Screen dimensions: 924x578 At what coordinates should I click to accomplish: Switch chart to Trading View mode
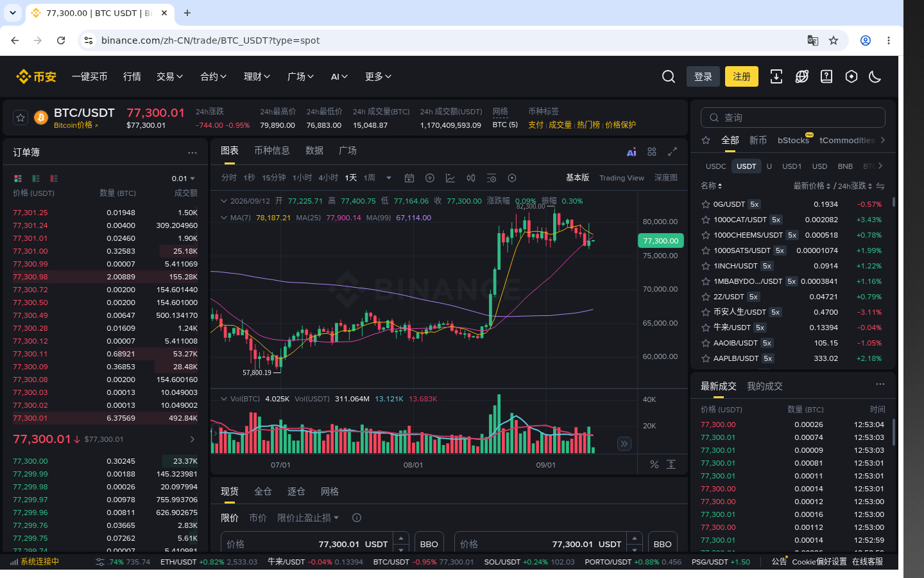pos(622,178)
